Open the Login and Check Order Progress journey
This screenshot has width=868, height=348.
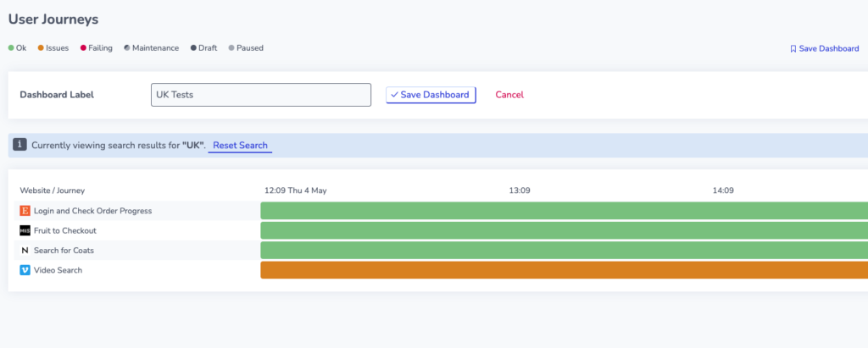[92, 211]
